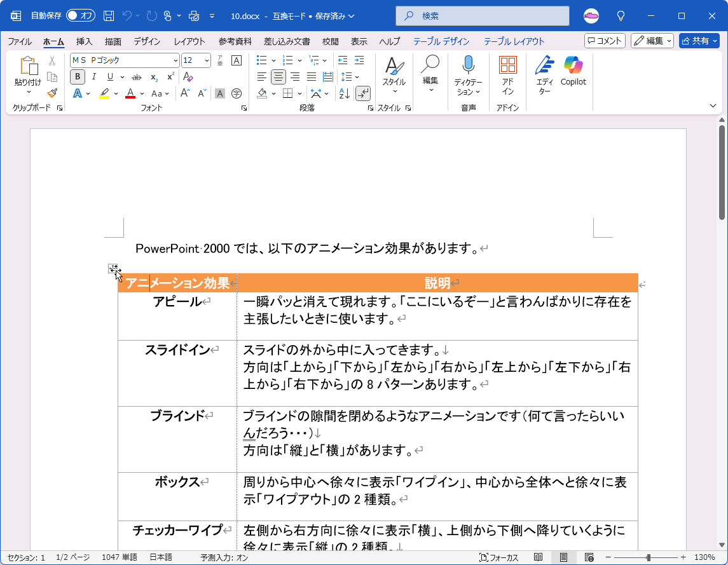Screen dimensions: 728x565
Task: Toggle Italic formatting button
Action: click(94, 77)
